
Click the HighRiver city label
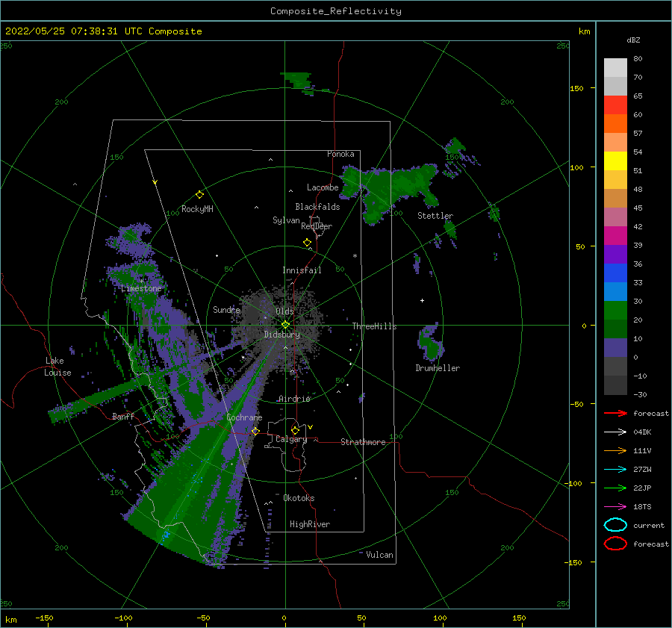310,524
